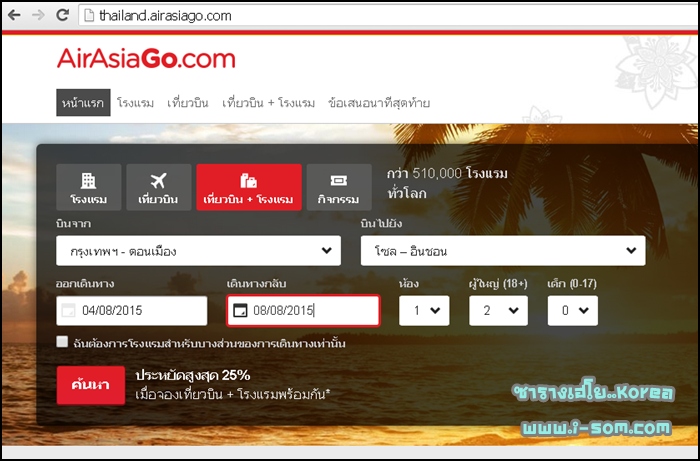The height and width of the screenshot is (461, 700).
Task: Reload the page with the refresh icon
Action: click(62, 15)
